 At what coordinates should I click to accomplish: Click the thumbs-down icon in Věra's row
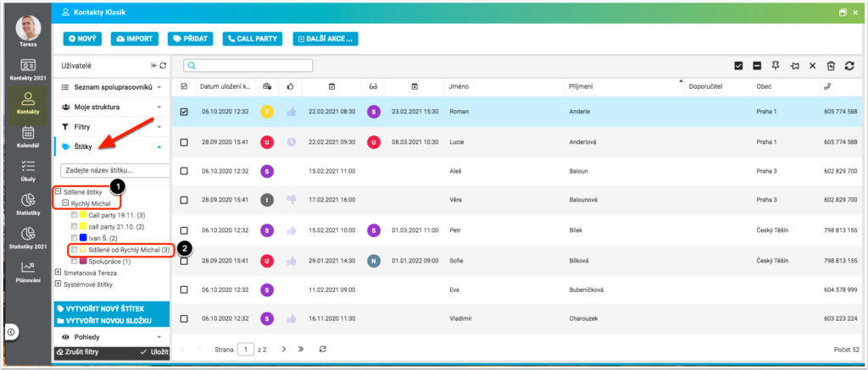pos(292,200)
